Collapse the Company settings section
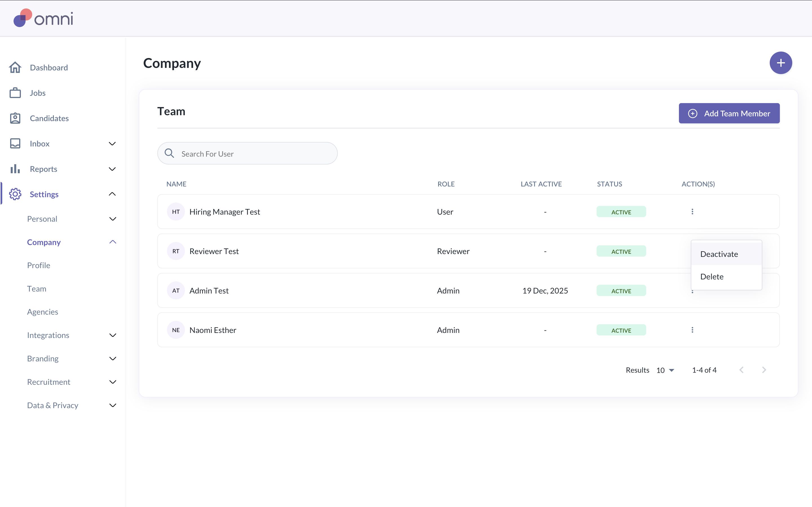Screen dimensions: 812x507 [113, 242]
